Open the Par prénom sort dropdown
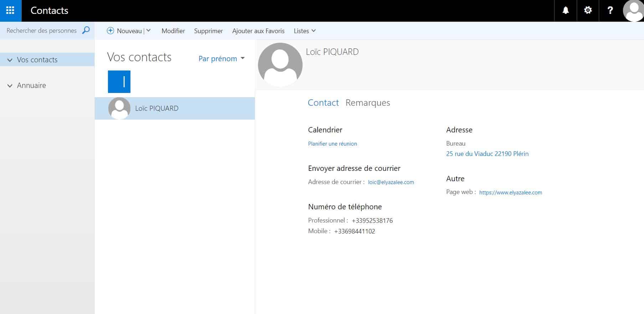 point(221,58)
